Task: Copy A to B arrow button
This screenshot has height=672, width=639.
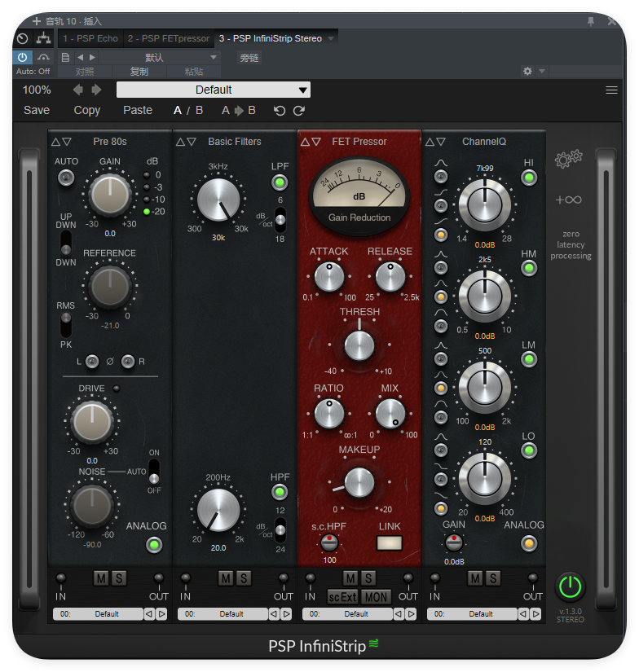Action: click(x=239, y=111)
